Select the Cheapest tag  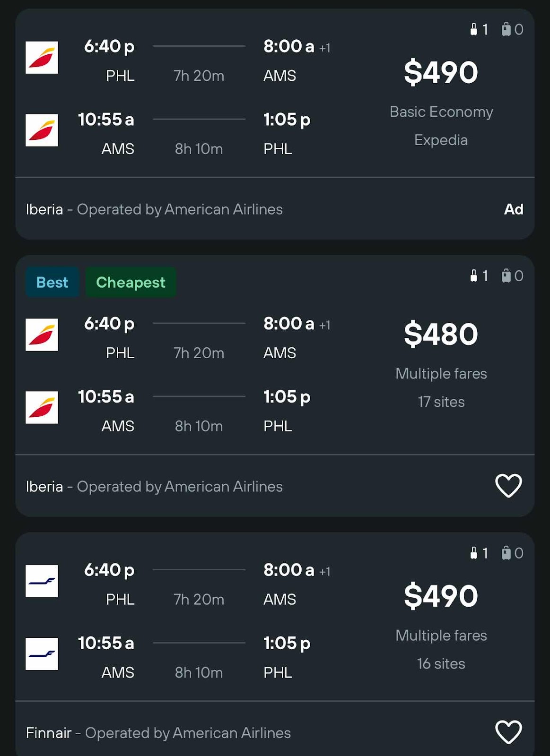[x=131, y=282]
